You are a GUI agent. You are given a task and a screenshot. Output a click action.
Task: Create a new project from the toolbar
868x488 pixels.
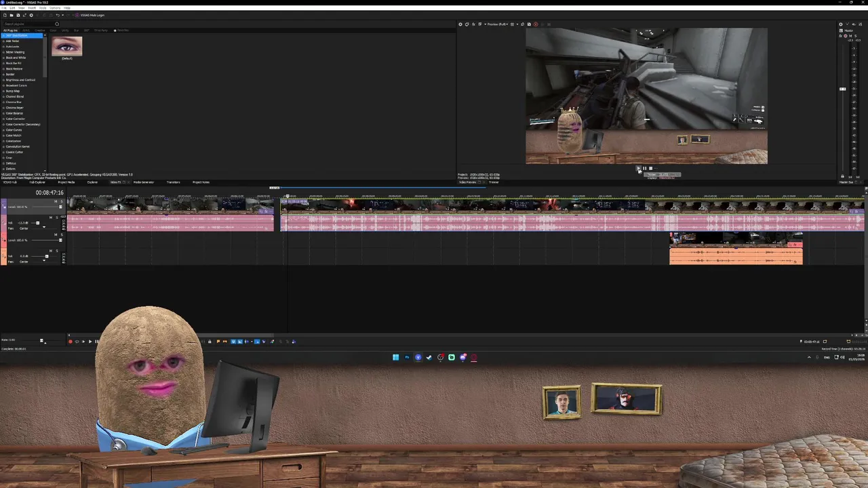click(5, 15)
